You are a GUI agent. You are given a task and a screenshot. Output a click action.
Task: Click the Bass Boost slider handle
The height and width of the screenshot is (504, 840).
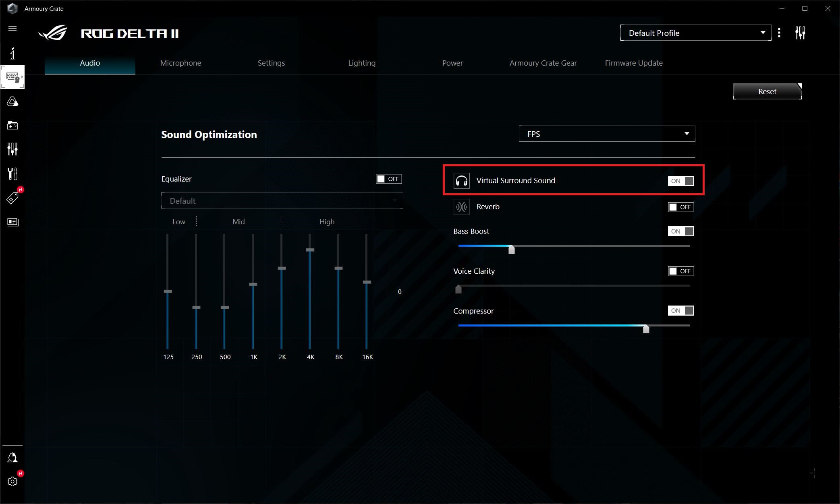pos(512,250)
